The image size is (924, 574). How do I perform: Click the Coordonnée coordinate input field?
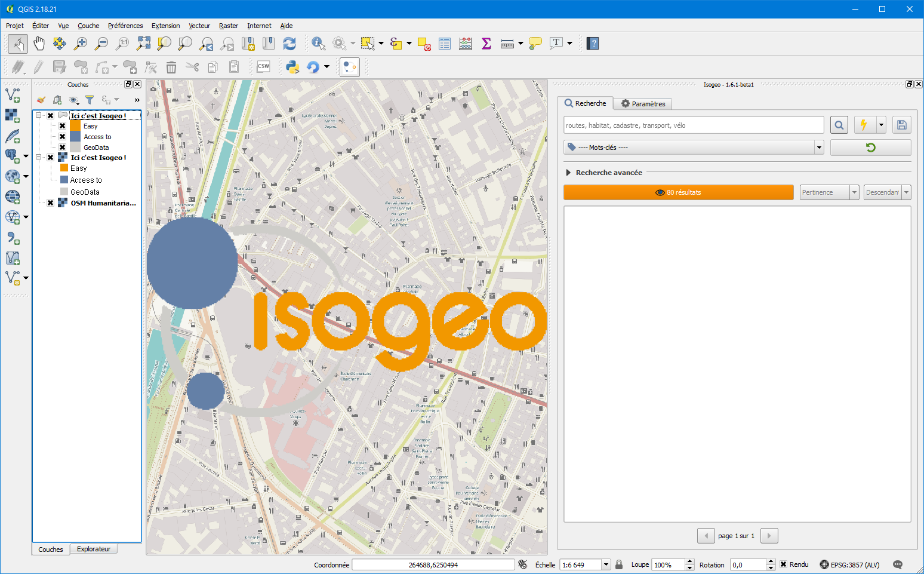(x=433, y=564)
